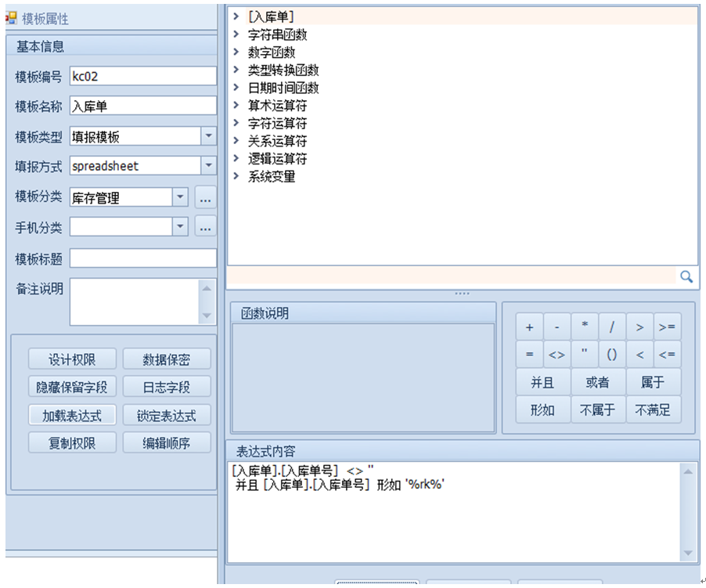Click the <= operator button
The height and width of the screenshot is (588, 706).
point(666,355)
